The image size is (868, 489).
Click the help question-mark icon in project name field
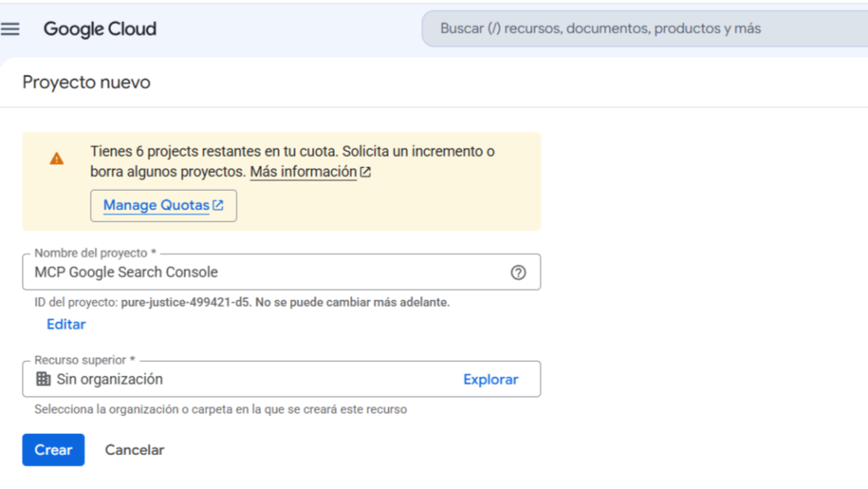(x=518, y=272)
